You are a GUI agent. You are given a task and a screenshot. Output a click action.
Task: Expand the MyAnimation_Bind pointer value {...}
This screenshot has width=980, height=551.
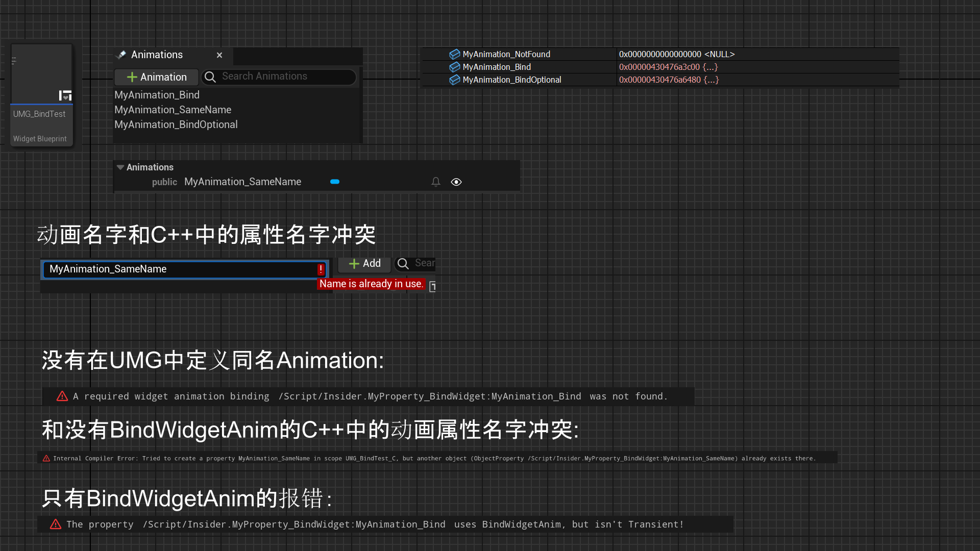tap(710, 67)
